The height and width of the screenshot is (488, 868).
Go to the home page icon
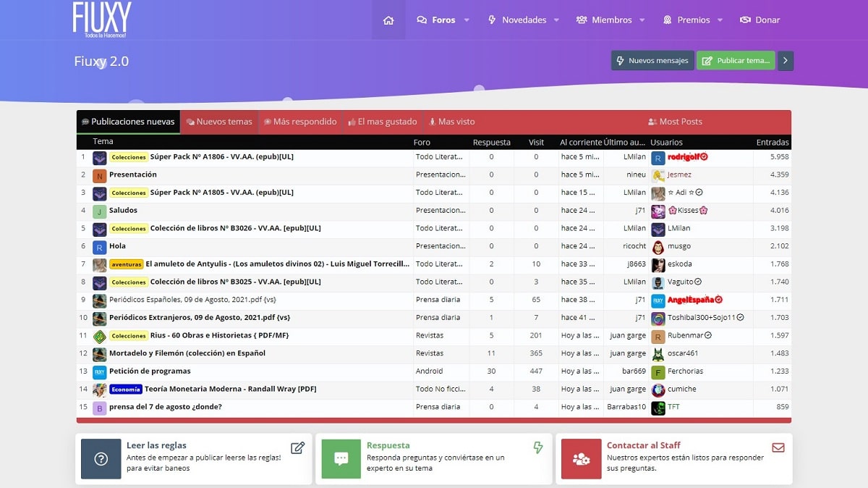point(388,20)
